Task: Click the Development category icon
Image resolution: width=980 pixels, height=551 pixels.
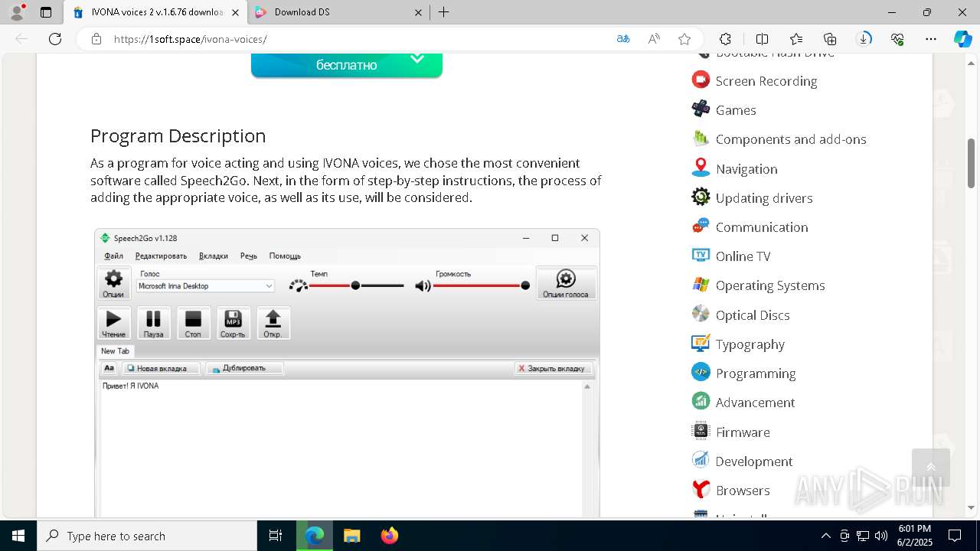Action: click(701, 460)
